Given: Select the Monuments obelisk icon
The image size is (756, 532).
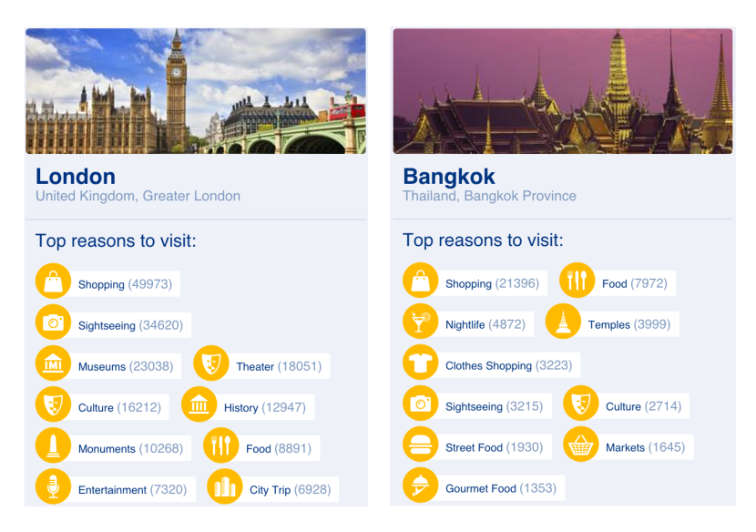Looking at the screenshot, I should pos(53,445).
